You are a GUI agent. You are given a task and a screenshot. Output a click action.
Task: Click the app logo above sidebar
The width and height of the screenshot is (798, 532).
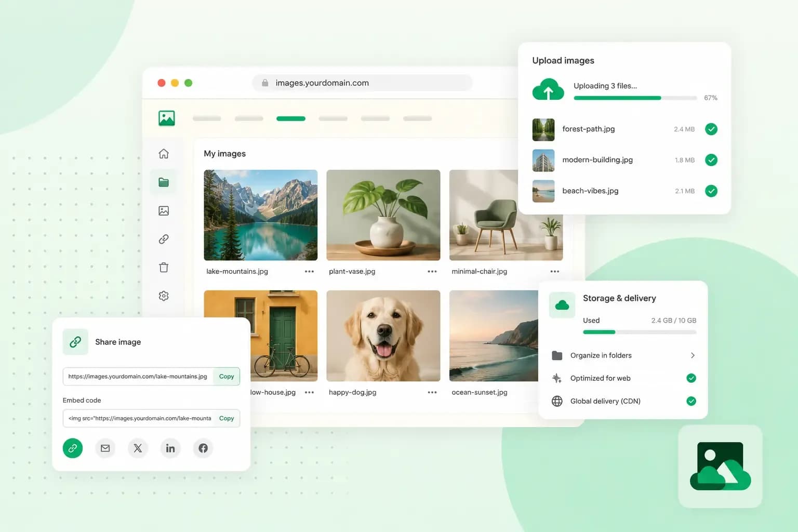point(167,118)
